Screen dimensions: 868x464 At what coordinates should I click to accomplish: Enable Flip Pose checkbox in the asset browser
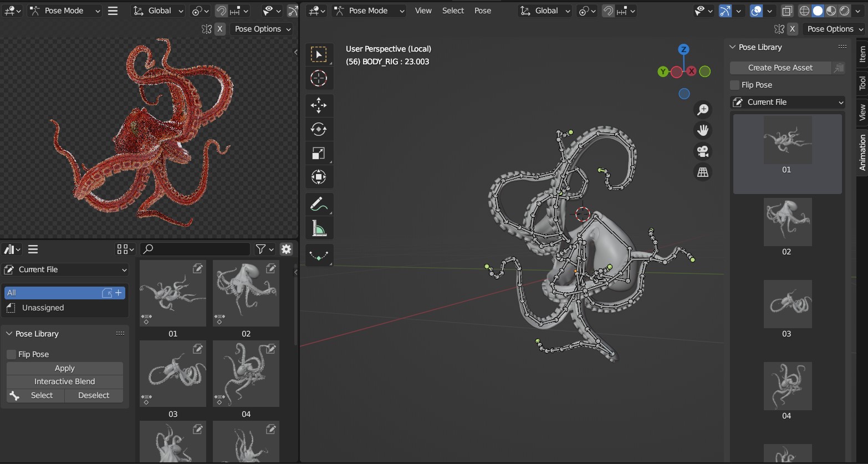coord(11,354)
